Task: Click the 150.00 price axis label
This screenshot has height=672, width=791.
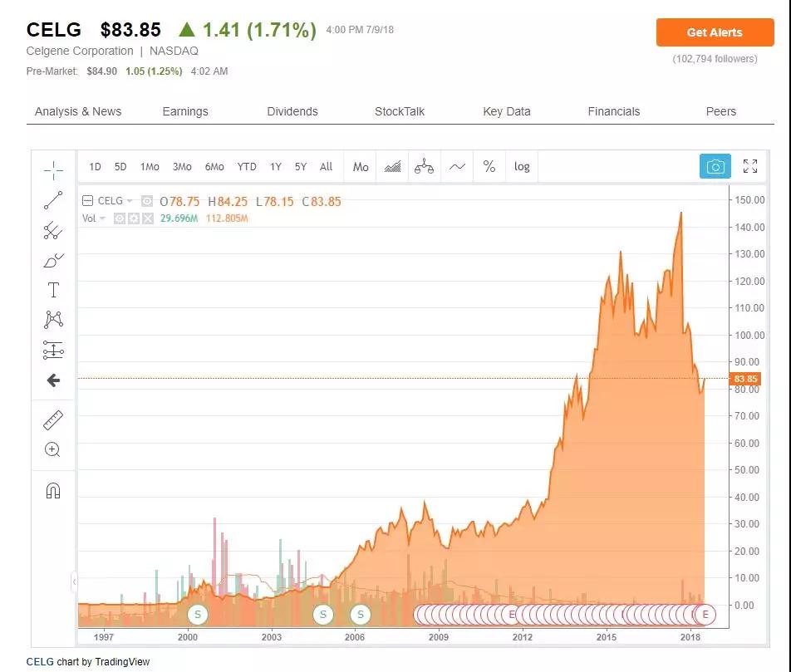Action: (x=749, y=200)
